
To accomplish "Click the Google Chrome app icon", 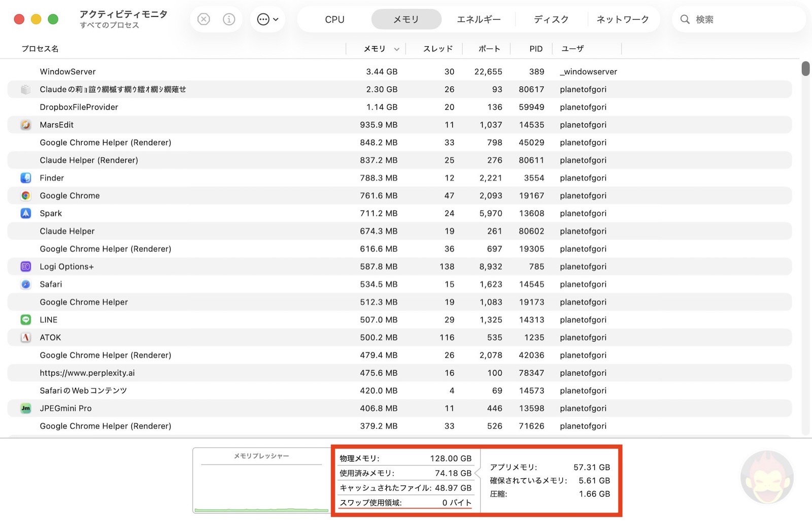I will [x=26, y=196].
